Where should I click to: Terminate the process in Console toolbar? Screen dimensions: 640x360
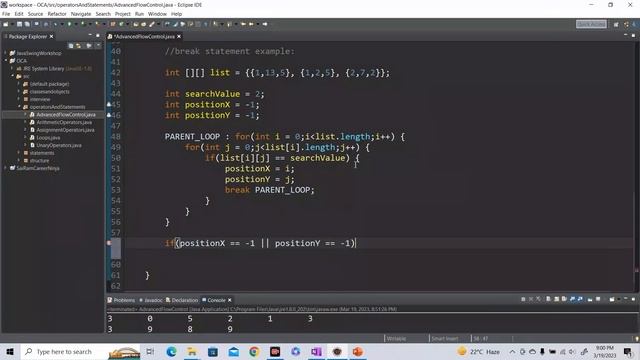pos(523,299)
